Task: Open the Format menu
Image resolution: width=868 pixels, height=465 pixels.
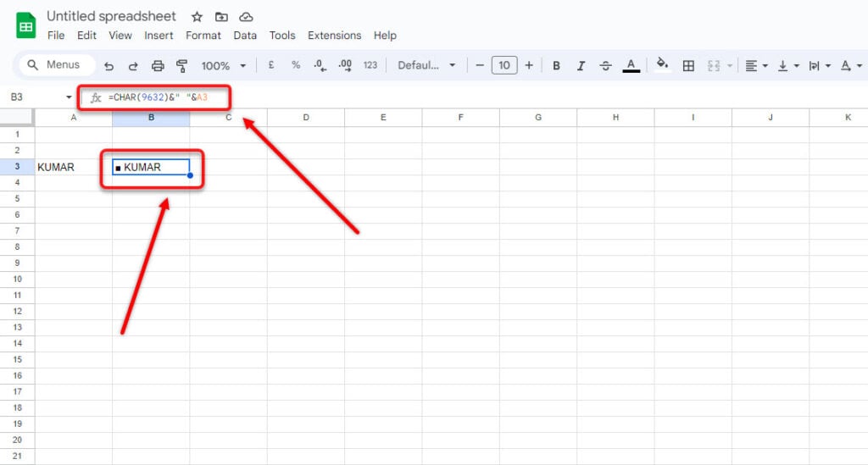Action: point(203,36)
